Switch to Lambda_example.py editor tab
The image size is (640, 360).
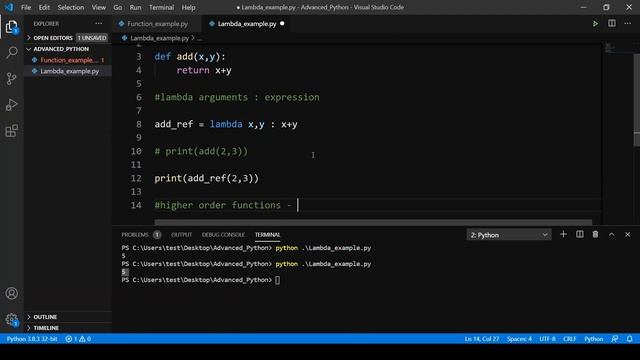point(247,24)
